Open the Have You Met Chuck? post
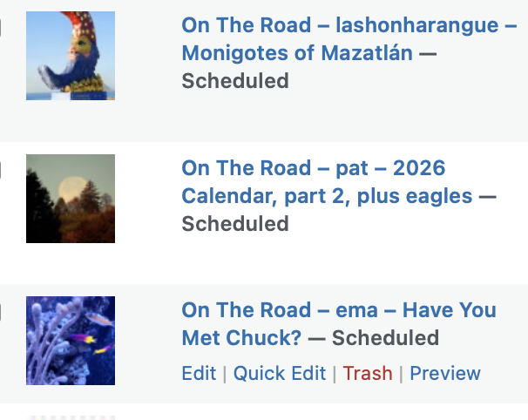528x420 pixels. [242, 338]
